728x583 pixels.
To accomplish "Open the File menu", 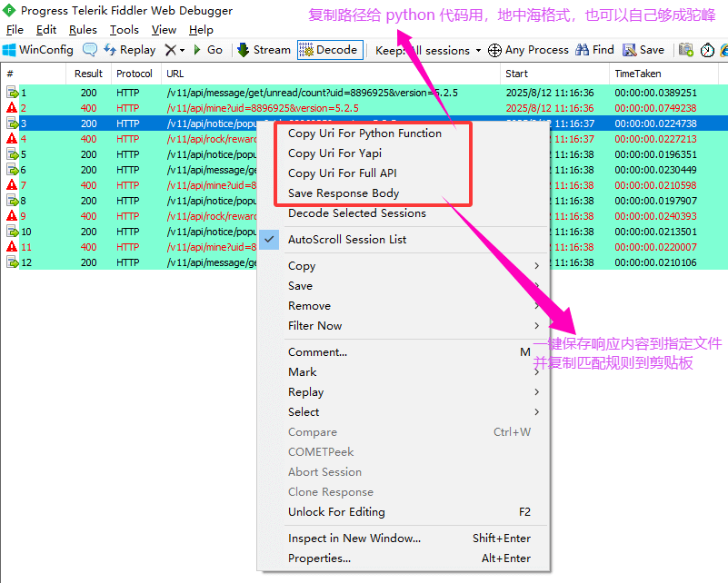I will [x=15, y=30].
